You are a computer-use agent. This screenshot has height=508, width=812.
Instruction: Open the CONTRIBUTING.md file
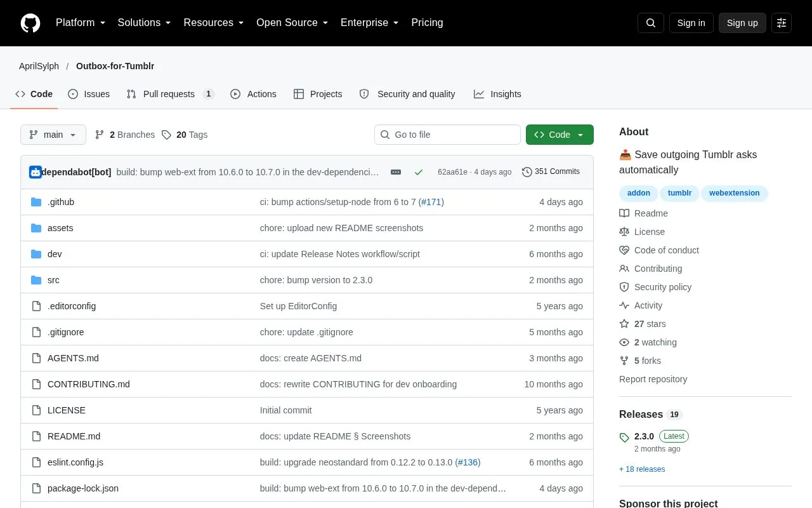click(89, 384)
